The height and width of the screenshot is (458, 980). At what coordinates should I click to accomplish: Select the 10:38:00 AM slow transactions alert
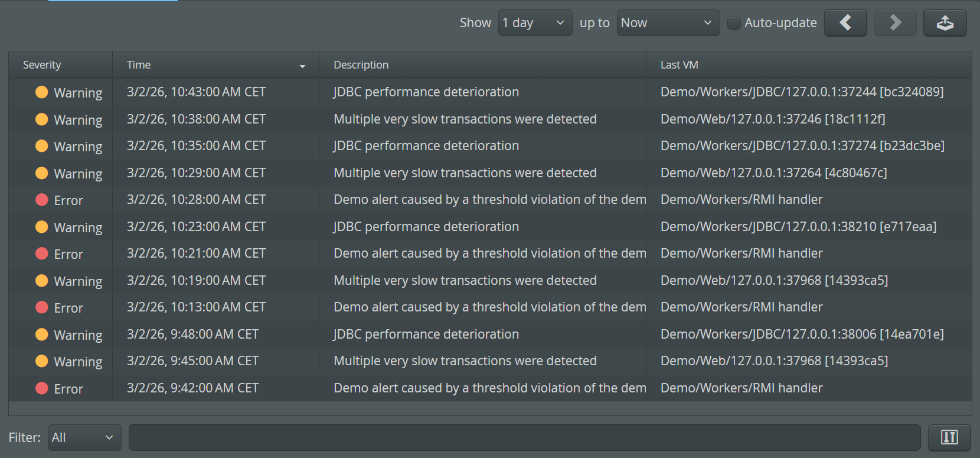[465, 119]
